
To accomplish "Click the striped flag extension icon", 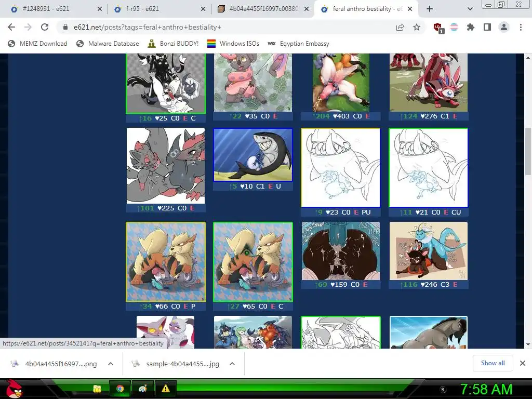I will pyautogui.click(x=454, y=27).
